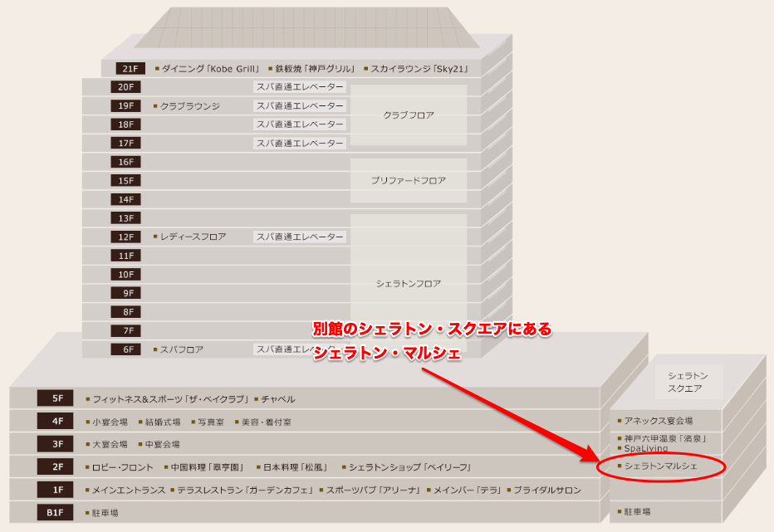This screenshot has width=774, height=532.
Task: Select スポーツパブ「アリーナ」 entry
Action: coord(374,490)
